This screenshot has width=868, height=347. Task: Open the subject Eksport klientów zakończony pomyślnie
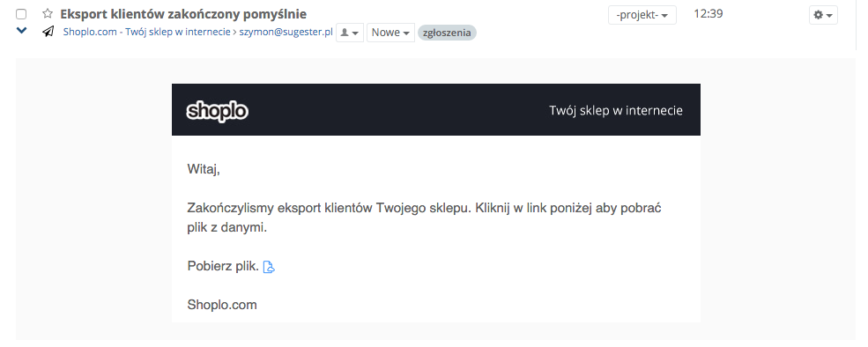[183, 14]
